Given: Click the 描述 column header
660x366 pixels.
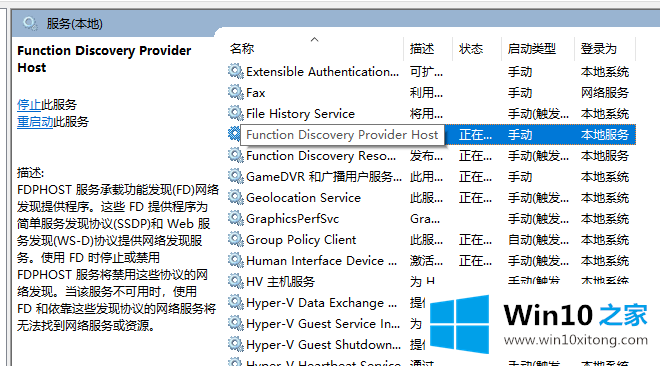Looking at the screenshot, I should (422, 49).
